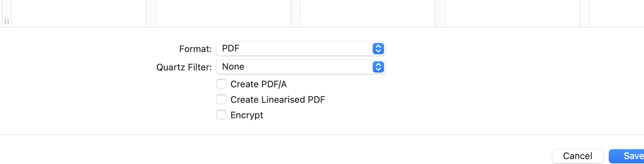
Task: Click inside the empty first browser column
Action: (79, 13)
